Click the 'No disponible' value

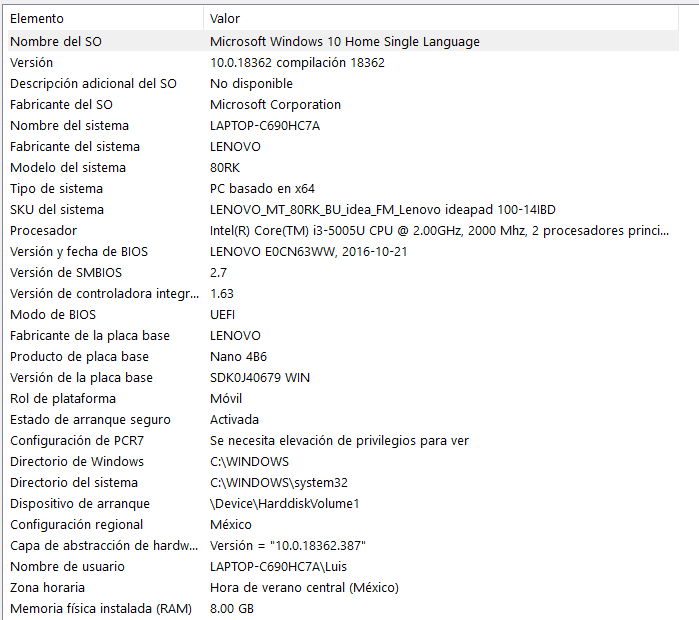pyautogui.click(x=251, y=83)
